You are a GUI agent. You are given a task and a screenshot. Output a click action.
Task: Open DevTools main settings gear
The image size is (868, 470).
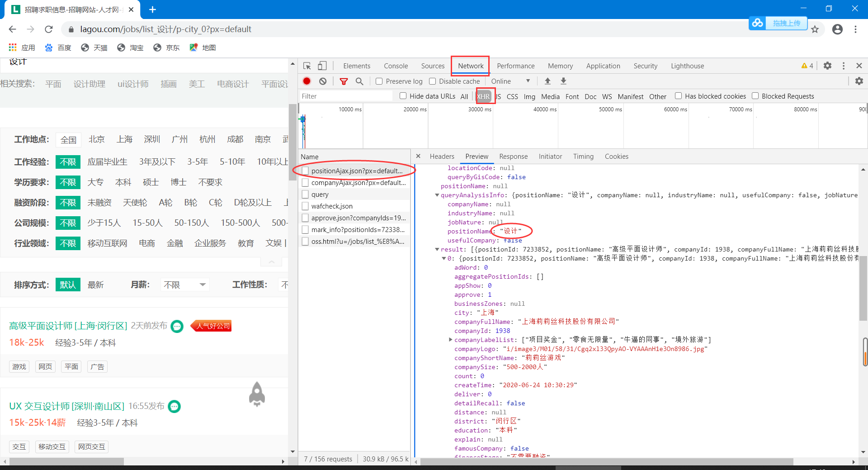coord(827,66)
